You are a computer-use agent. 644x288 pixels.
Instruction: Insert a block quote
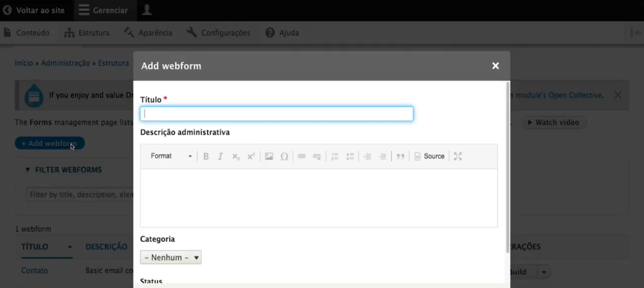pos(401,156)
